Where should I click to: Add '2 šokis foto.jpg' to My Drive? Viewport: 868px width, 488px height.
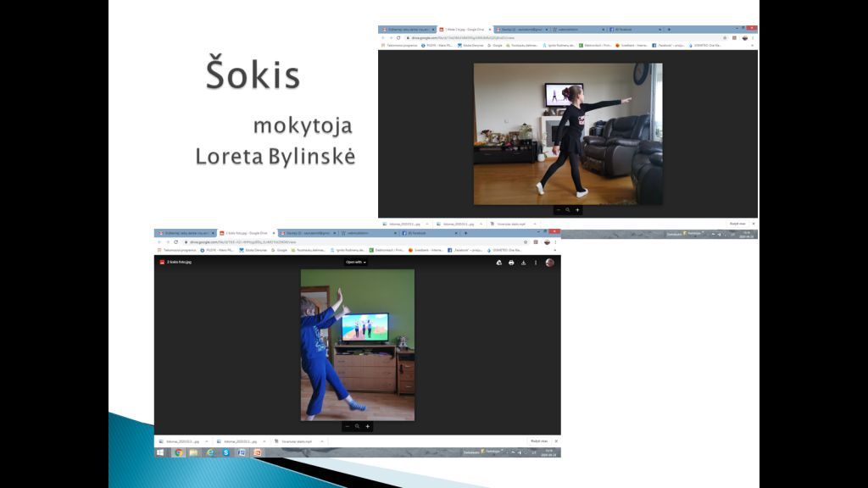click(498, 263)
